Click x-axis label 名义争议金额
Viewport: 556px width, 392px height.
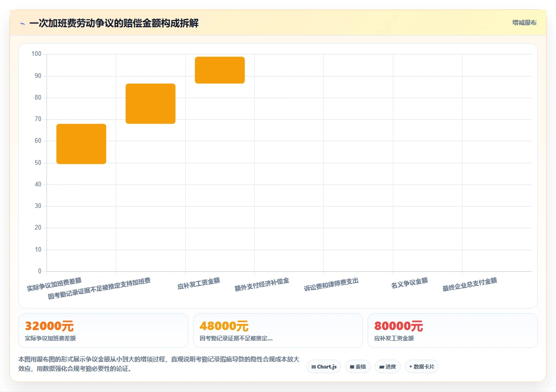click(x=409, y=283)
